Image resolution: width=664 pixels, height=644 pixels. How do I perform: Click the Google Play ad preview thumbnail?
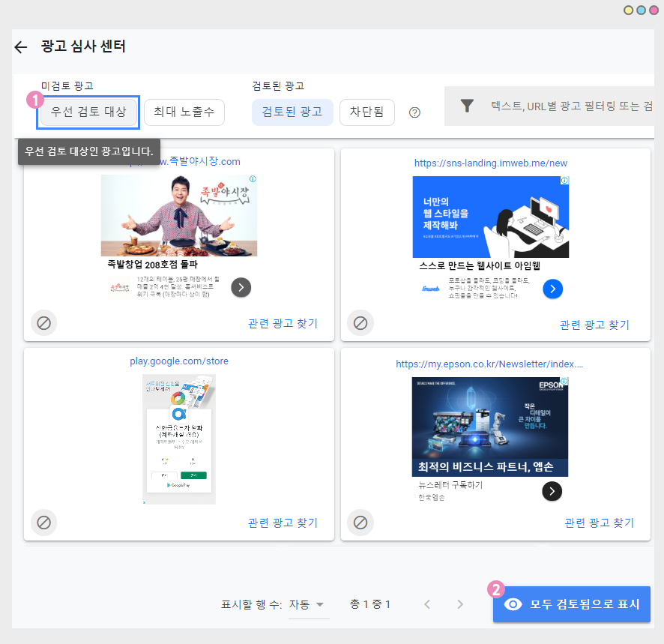click(x=179, y=439)
